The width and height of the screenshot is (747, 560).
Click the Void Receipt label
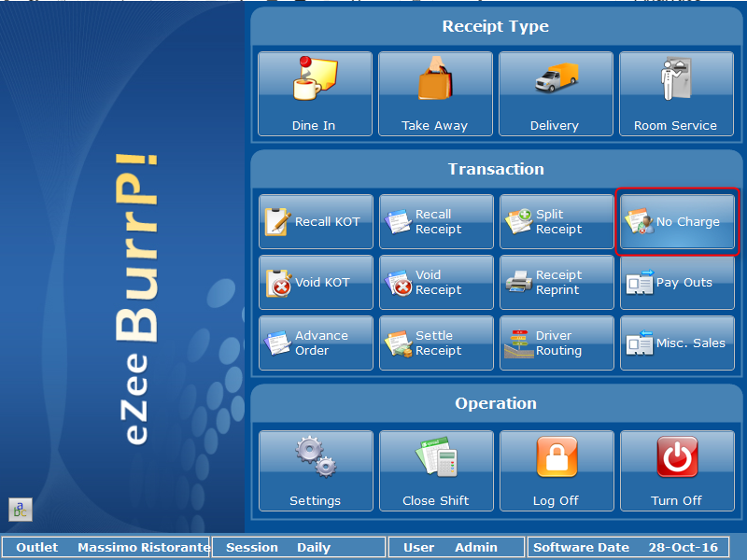[x=438, y=283]
